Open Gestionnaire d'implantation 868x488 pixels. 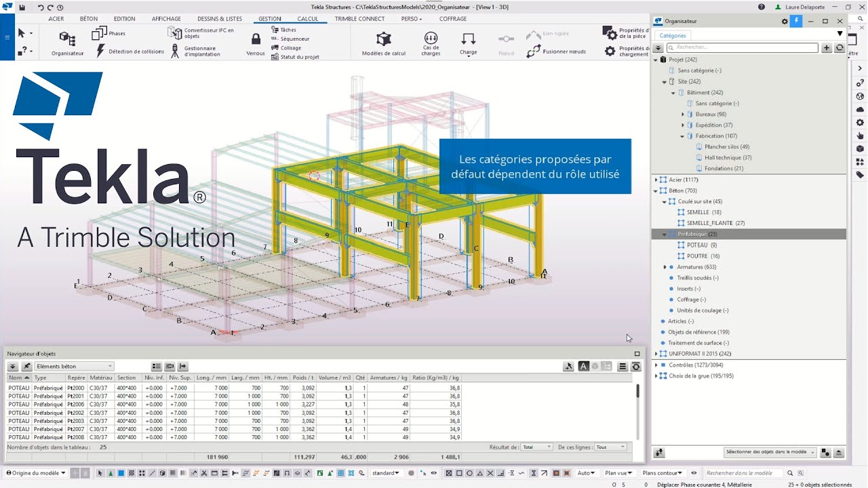tap(195, 52)
